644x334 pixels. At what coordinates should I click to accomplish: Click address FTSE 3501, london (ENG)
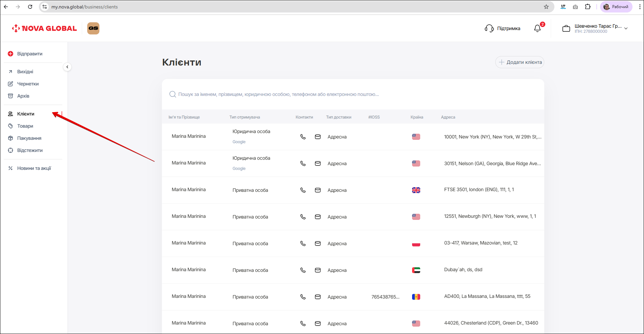(x=479, y=189)
